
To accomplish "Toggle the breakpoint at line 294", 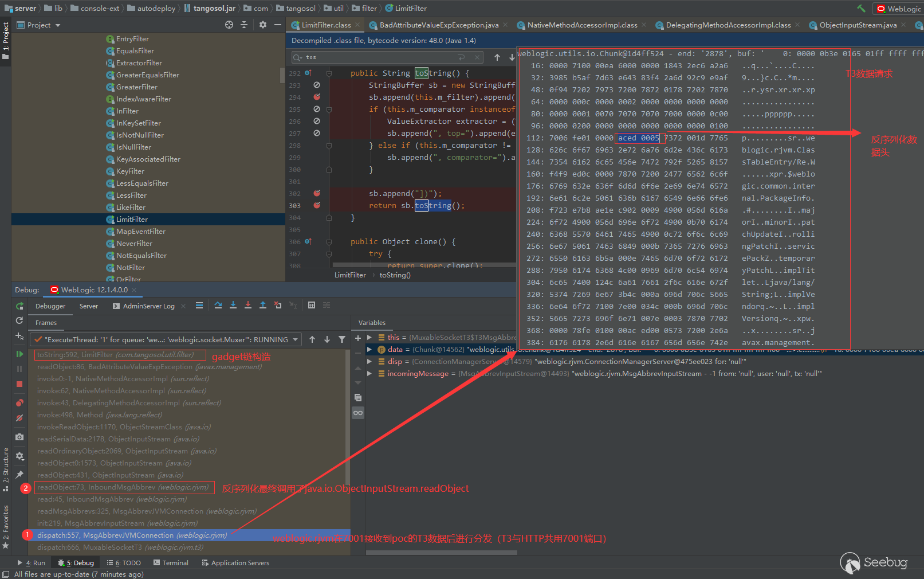I will click(317, 97).
